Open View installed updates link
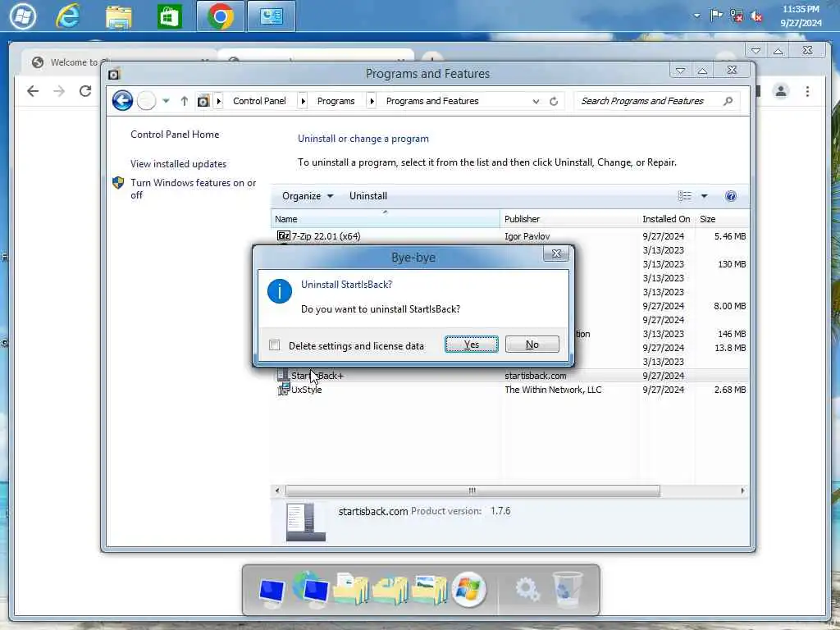 [178, 164]
